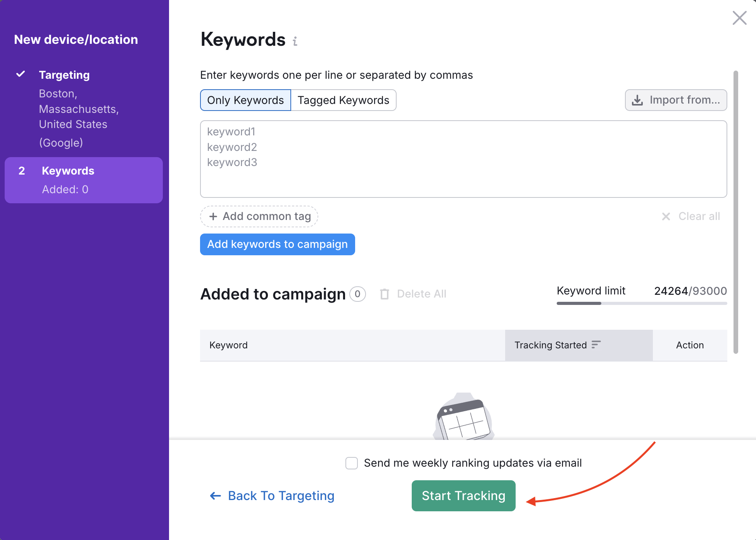Click the X icon beside Clear all
This screenshot has height=540, width=756.
(x=666, y=216)
